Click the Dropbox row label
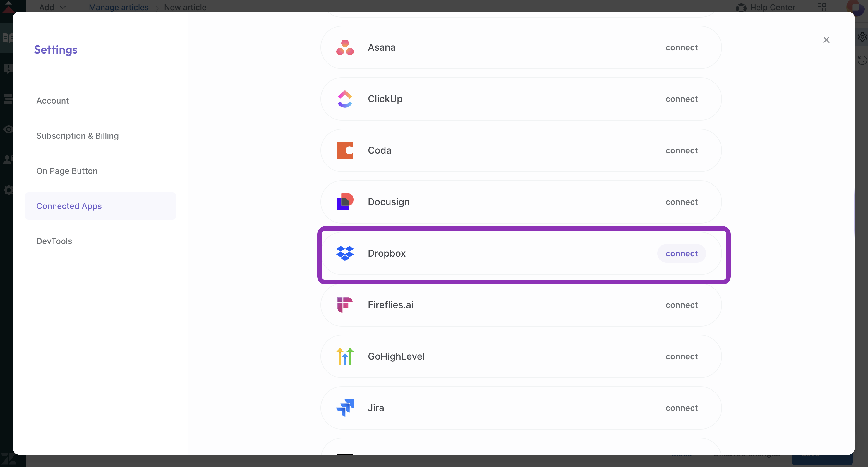This screenshot has height=467, width=868. coord(387,253)
